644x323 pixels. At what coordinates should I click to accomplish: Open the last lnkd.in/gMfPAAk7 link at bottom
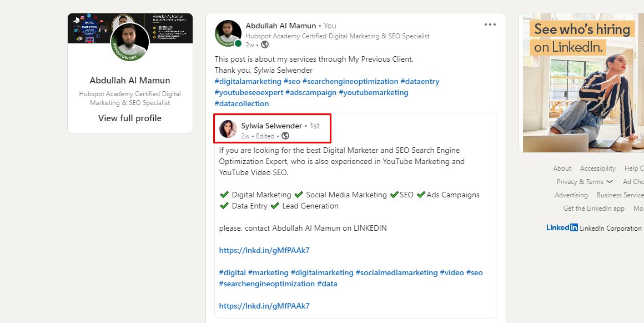pyautogui.click(x=264, y=306)
